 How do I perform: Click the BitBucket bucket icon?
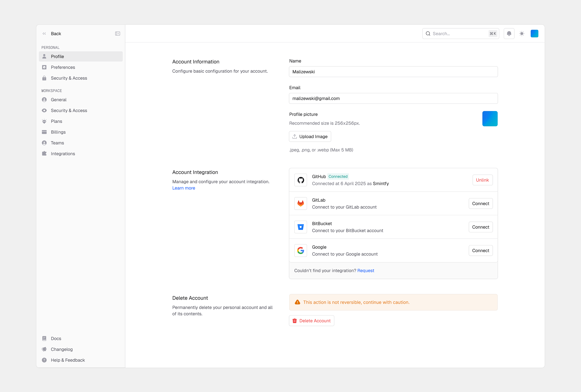pos(300,227)
